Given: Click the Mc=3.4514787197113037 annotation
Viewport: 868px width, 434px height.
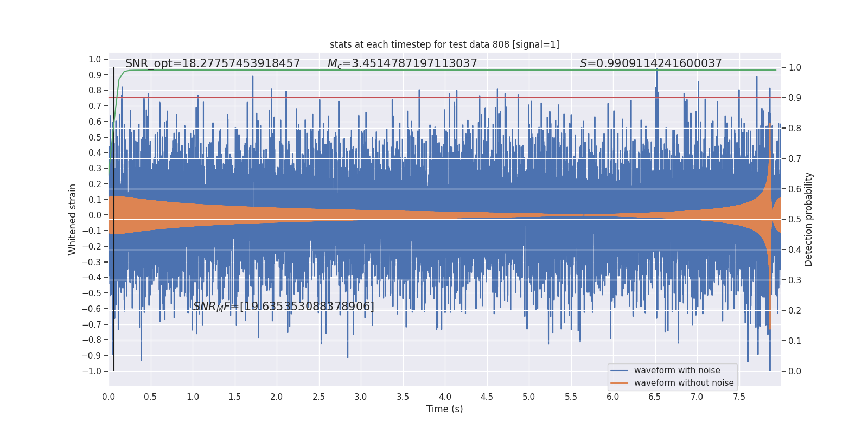Looking at the screenshot, I should [402, 63].
